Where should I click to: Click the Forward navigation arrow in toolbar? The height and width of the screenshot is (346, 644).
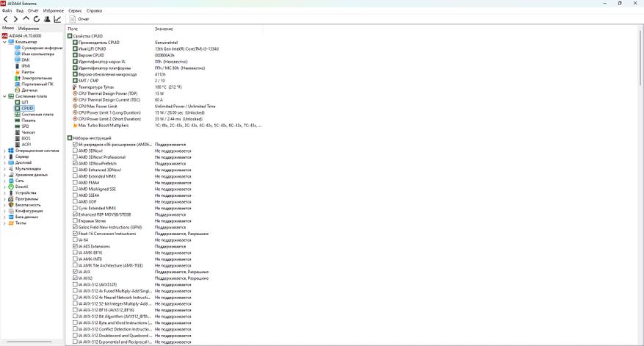tap(15, 19)
